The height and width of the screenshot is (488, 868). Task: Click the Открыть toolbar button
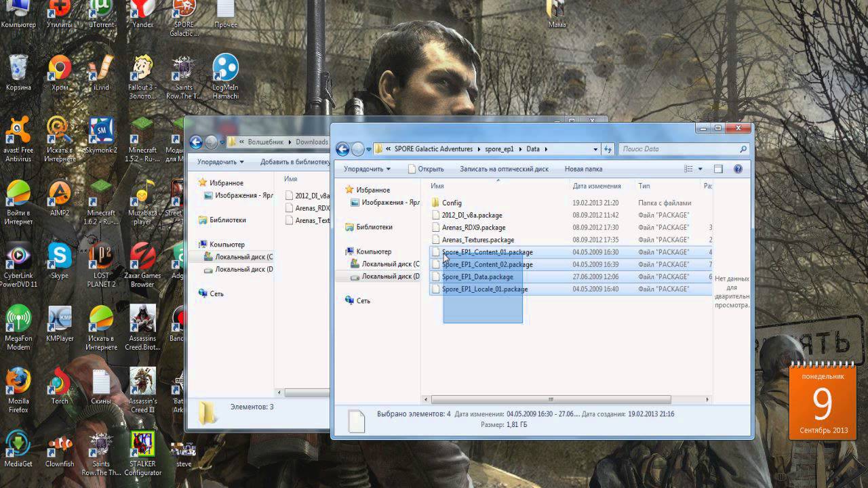(426, 169)
